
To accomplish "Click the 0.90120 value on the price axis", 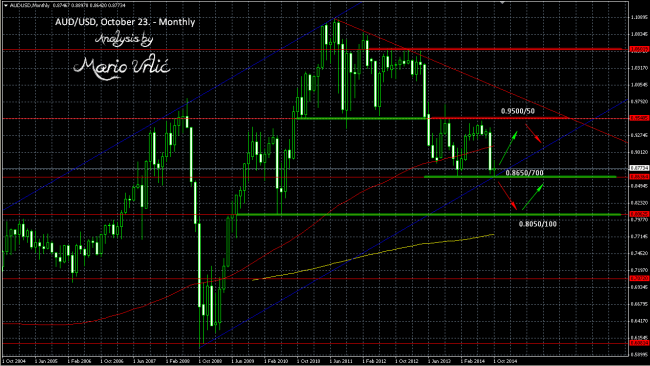I will pyautogui.click(x=640, y=152).
